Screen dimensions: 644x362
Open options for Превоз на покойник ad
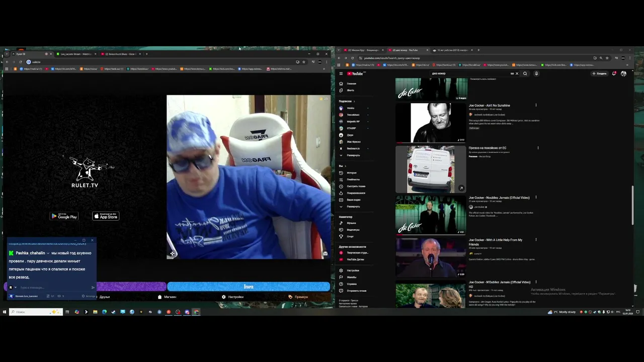[x=538, y=148]
